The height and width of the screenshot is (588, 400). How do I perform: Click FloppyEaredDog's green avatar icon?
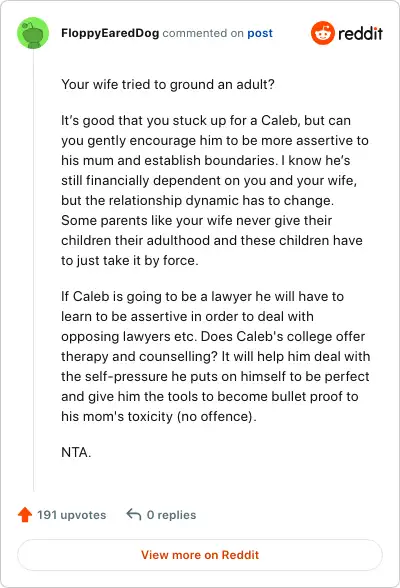(x=33, y=33)
